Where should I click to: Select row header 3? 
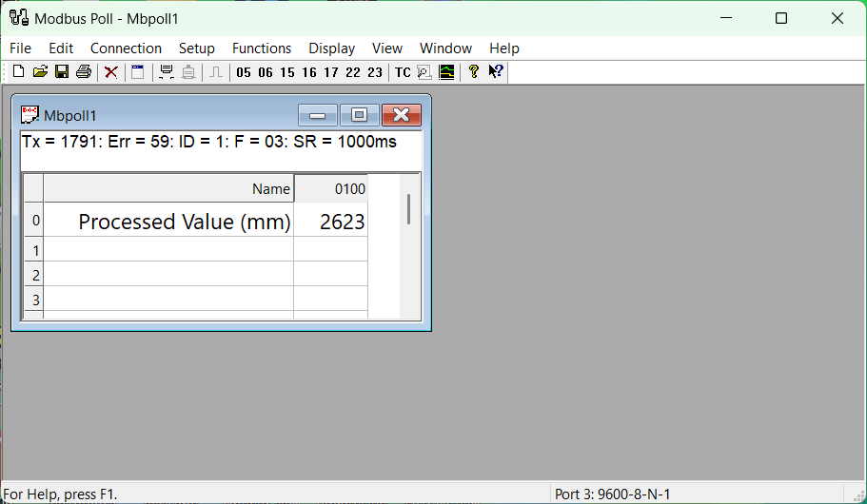point(33,299)
